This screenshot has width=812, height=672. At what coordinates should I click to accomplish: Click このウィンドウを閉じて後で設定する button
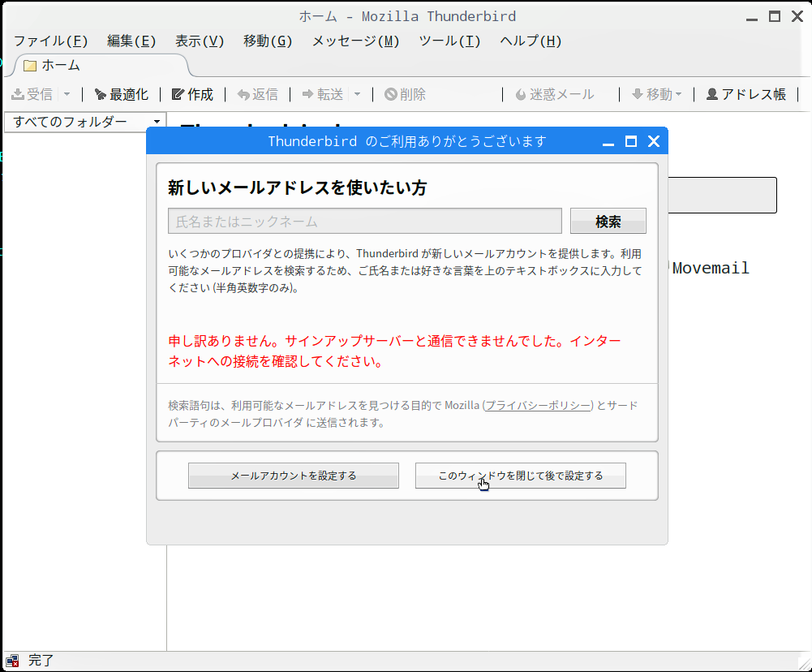click(x=521, y=476)
